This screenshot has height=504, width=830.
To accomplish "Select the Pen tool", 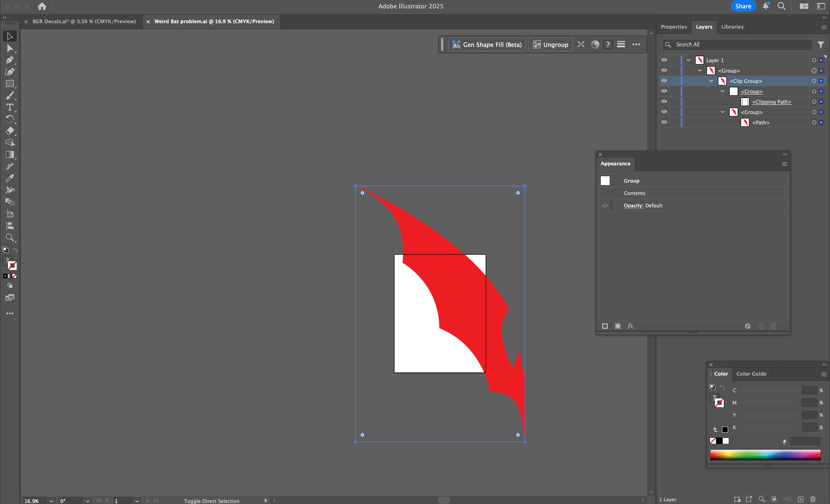I will (x=9, y=60).
